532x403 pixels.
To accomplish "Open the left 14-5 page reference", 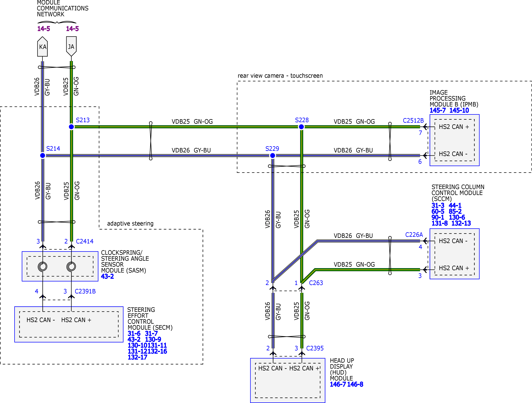I will [44, 29].
